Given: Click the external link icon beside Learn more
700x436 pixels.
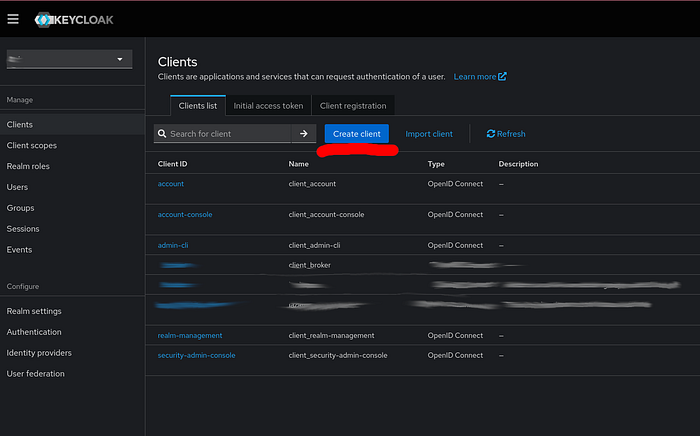Looking at the screenshot, I should click(x=502, y=76).
